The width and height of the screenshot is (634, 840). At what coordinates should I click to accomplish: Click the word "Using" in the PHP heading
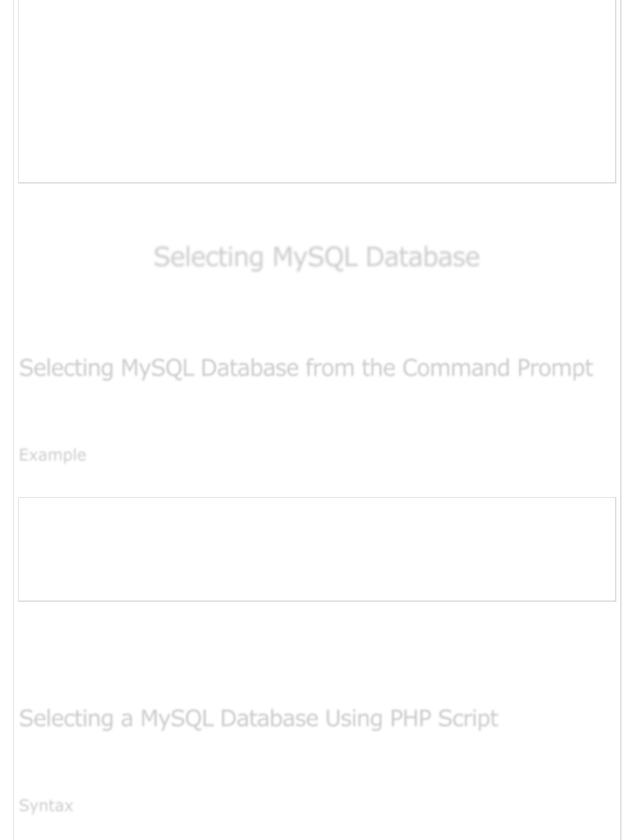[x=354, y=718]
